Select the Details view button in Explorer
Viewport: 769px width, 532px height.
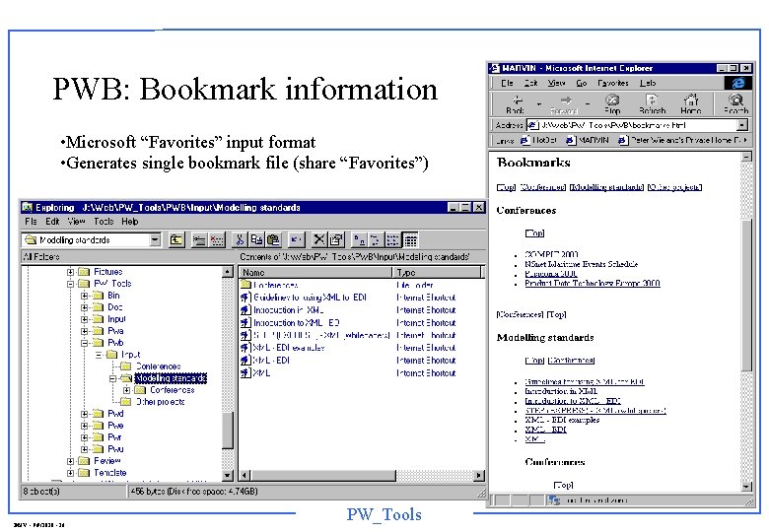410,239
